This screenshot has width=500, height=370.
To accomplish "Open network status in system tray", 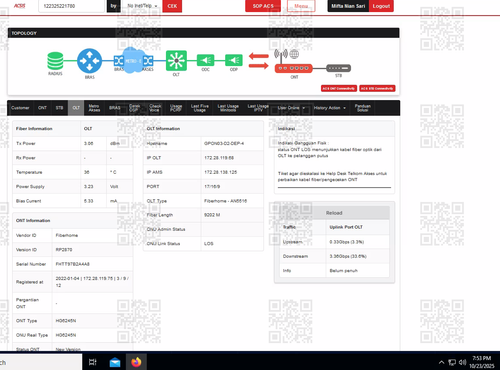I will tap(452, 362).
